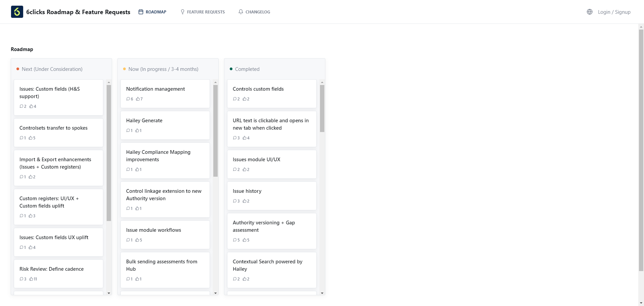Image resolution: width=644 pixels, height=306 pixels.
Task: Switch to the Roadmap tab
Action: 156,11
